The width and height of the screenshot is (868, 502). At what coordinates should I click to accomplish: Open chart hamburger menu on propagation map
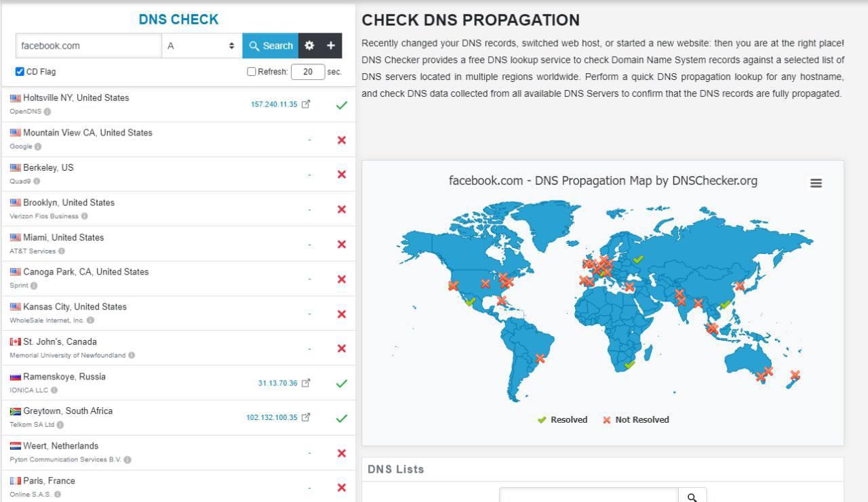816,183
